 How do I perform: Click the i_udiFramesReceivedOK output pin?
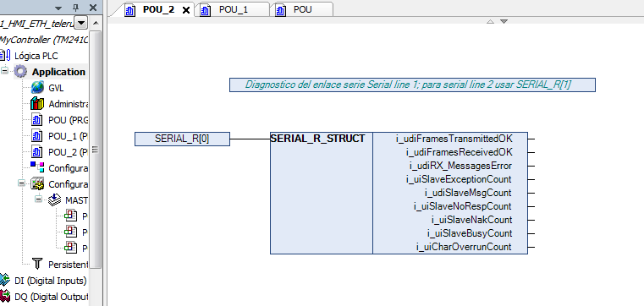pos(531,152)
